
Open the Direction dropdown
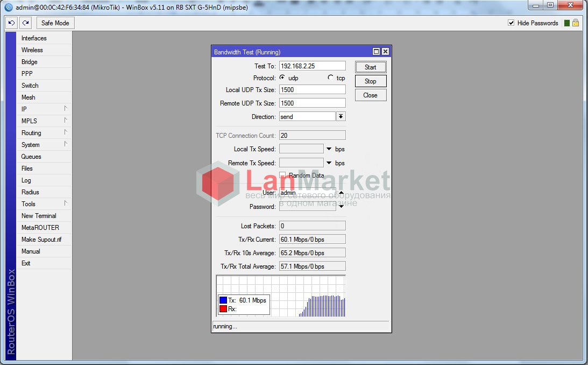pos(341,116)
